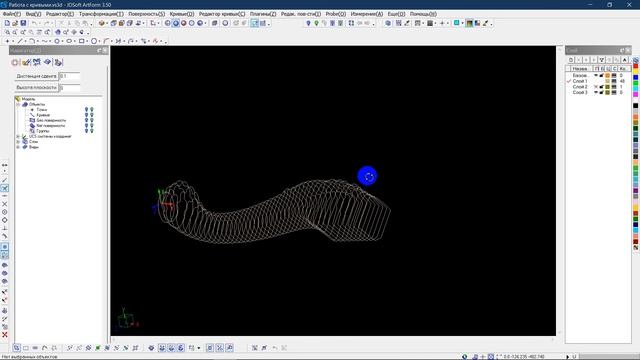
Task: Click the highlighted blue sphere shading icon
Action: click(x=176, y=23)
